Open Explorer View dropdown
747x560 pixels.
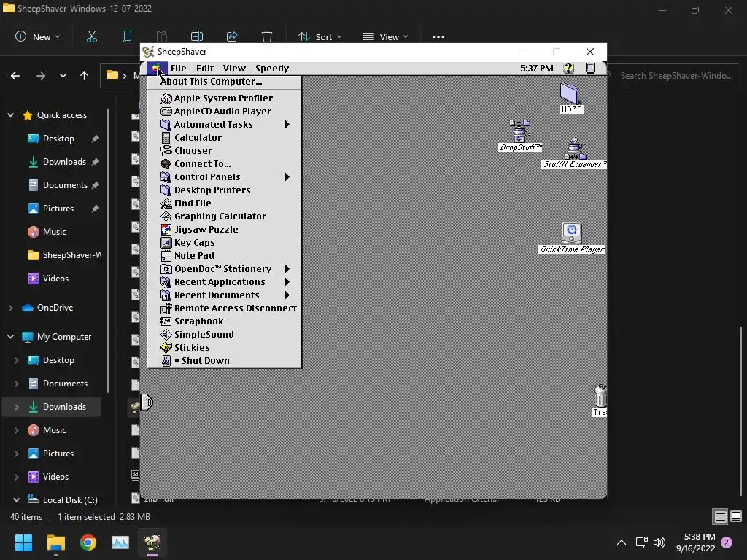(385, 36)
